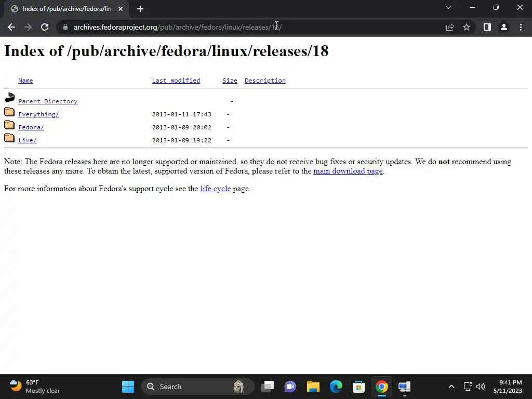Viewport: 532px width, 399px height.
Task: Open the weather widget showing 63°F
Action: (35, 387)
